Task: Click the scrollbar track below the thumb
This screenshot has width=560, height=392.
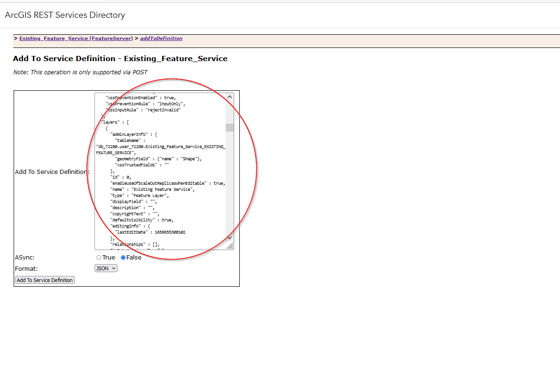Action: pyautogui.click(x=229, y=188)
